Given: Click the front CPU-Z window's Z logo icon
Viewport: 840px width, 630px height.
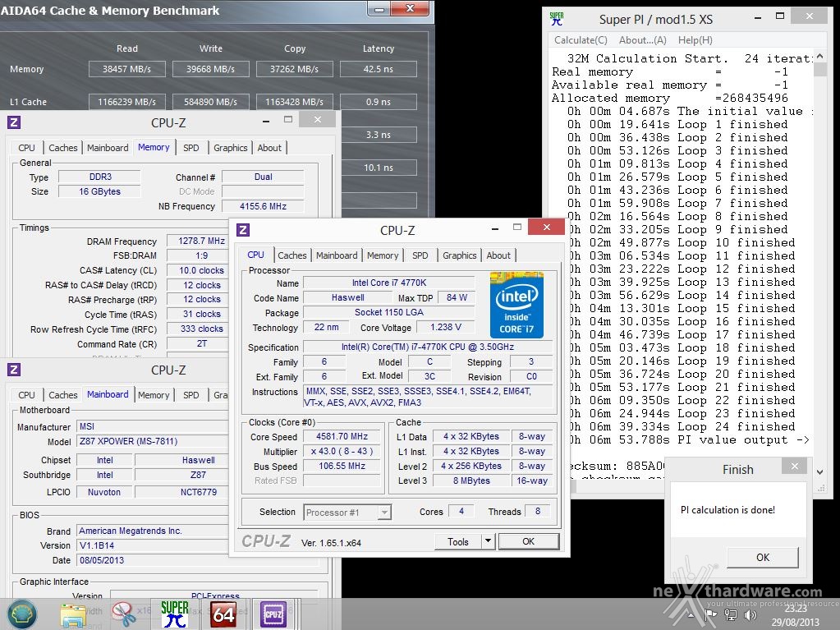Looking at the screenshot, I should click(x=243, y=230).
